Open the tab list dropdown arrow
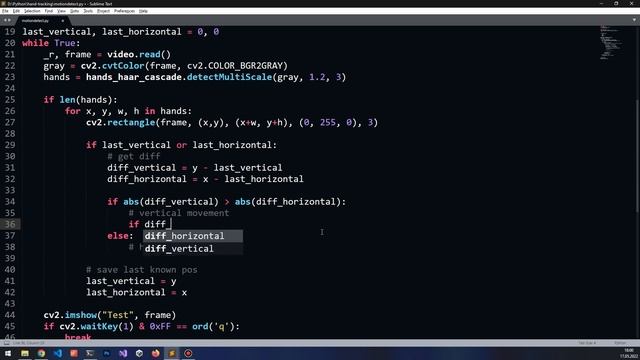This screenshot has width=640, height=360. [x=634, y=20]
